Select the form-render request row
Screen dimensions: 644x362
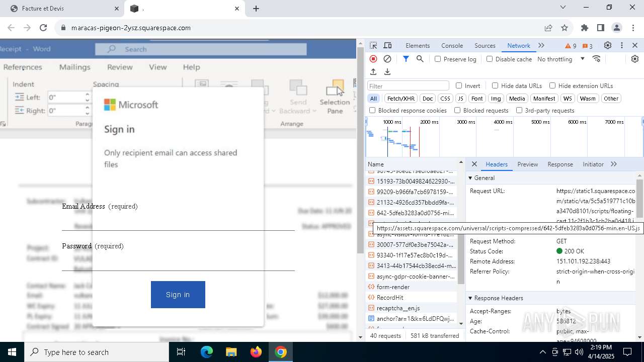[x=412, y=287]
